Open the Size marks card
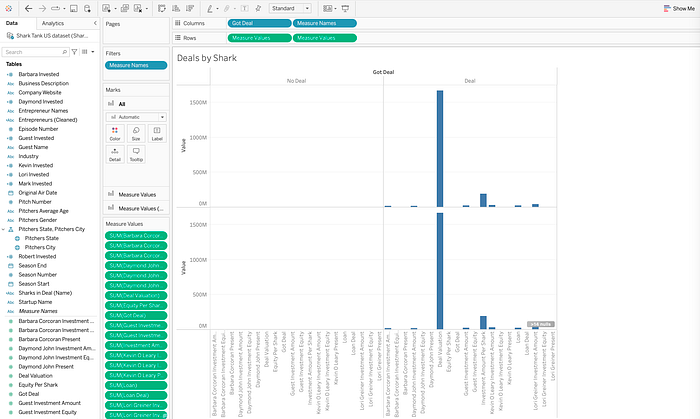 tap(136, 133)
